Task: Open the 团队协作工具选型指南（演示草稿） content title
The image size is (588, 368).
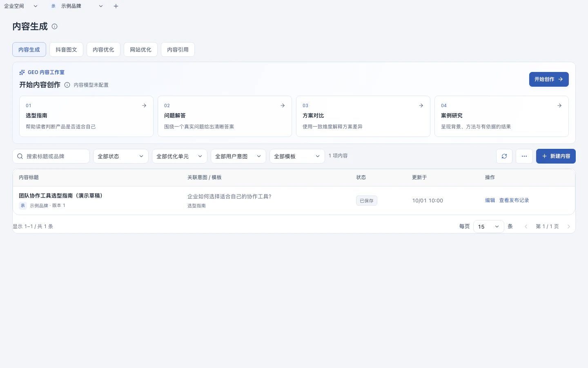Action: coord(61,196)
